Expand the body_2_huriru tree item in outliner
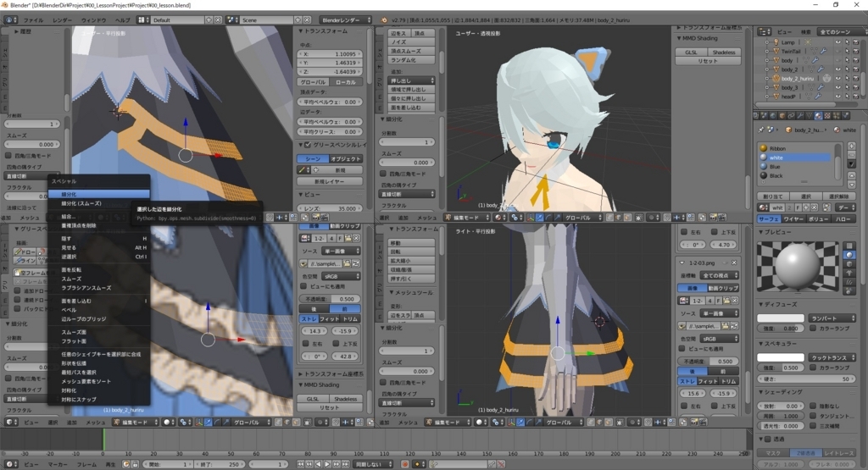The image size is (868, 470). click(766, 79)
